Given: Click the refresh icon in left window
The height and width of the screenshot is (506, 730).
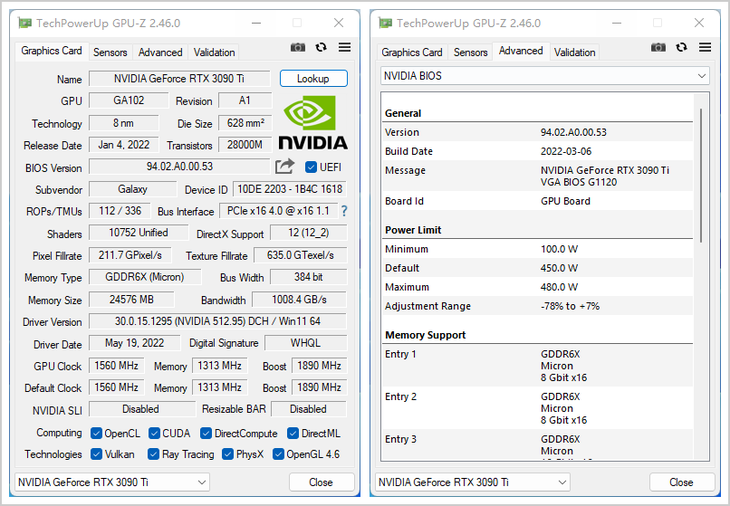Looking at the screenshot, I should pyautogui.click(x=321, y=47).
